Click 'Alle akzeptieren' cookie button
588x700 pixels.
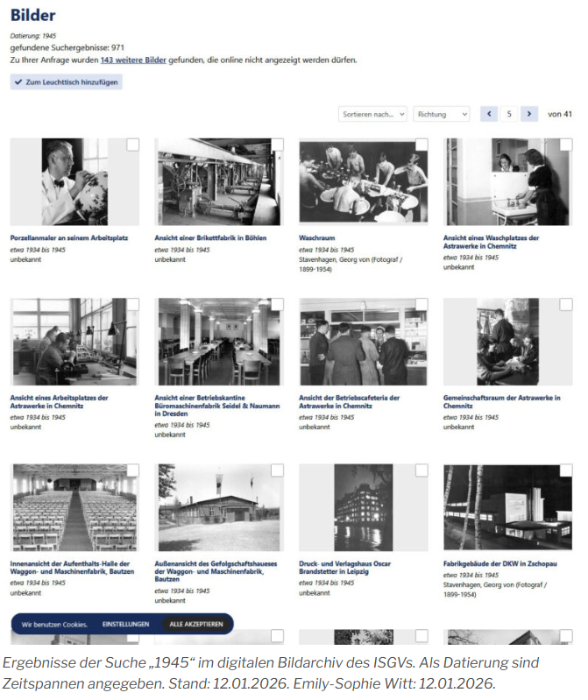pos(196,624)
